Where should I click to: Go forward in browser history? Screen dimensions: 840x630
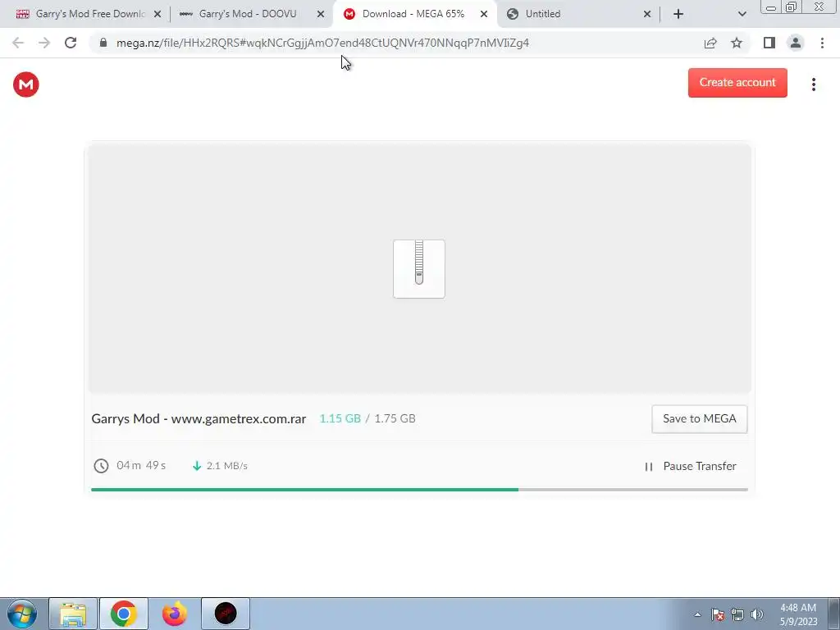coord(44,43)
